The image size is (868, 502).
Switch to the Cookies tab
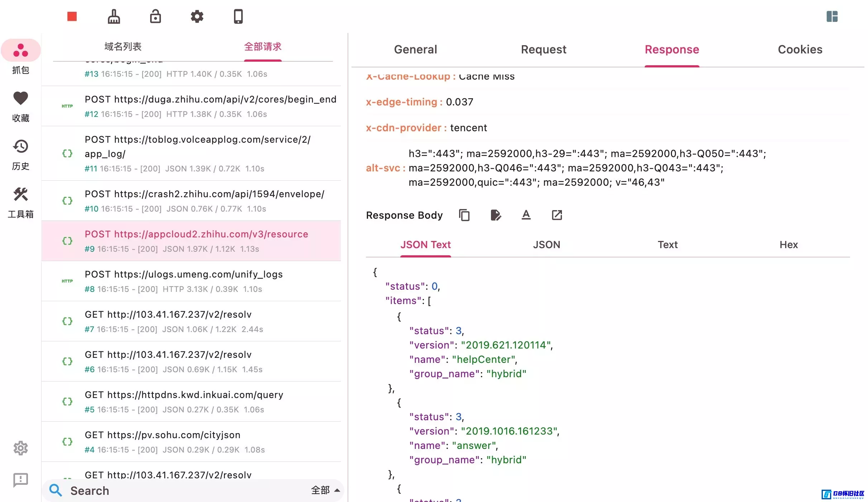(800, 49)
